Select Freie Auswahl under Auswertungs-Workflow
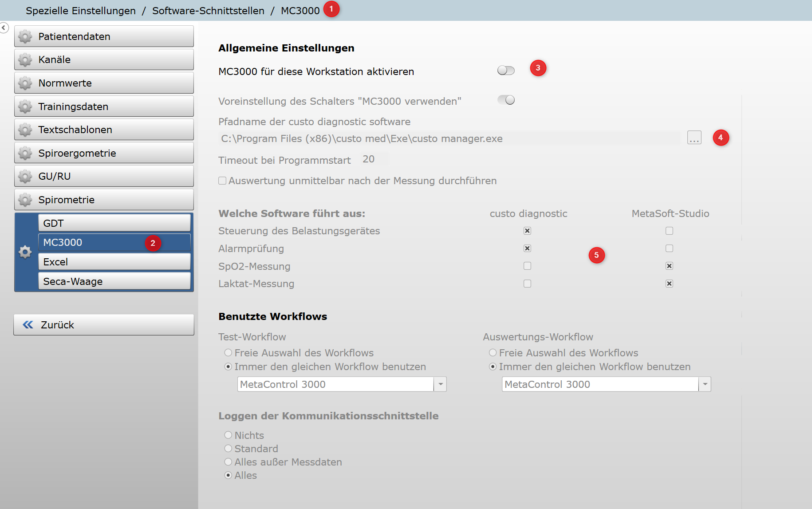The image size is (812, 509). tap(493, 353)
